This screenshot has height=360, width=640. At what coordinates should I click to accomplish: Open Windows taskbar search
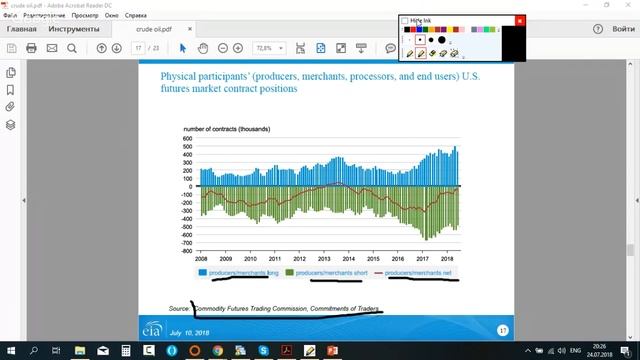[x=34, y=350]
